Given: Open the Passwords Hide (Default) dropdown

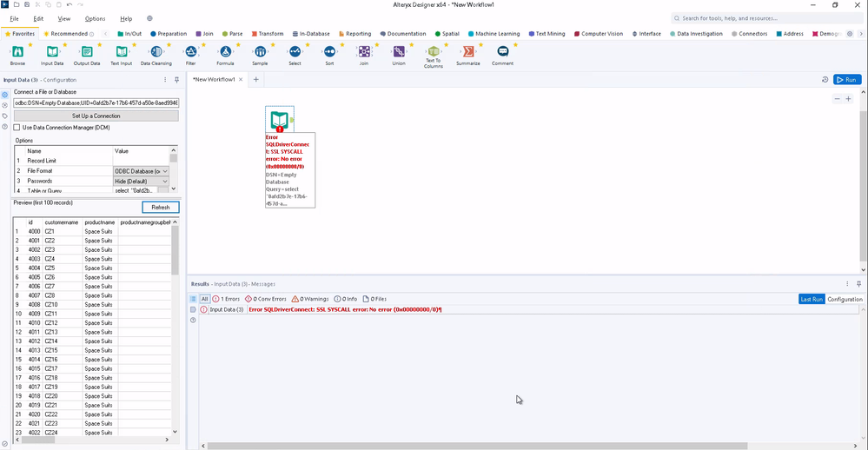Looking at the screenshot, I should (x=141, y=182).
